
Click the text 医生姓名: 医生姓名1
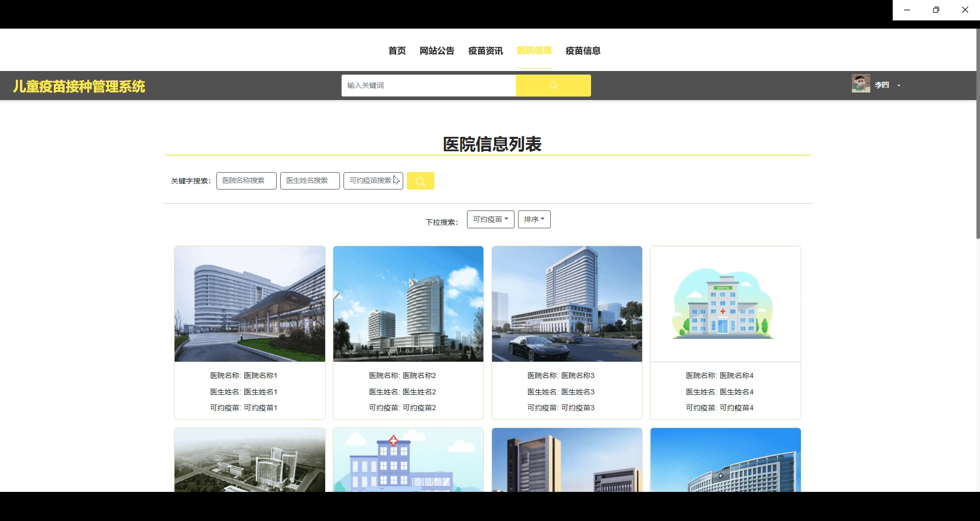243,392
